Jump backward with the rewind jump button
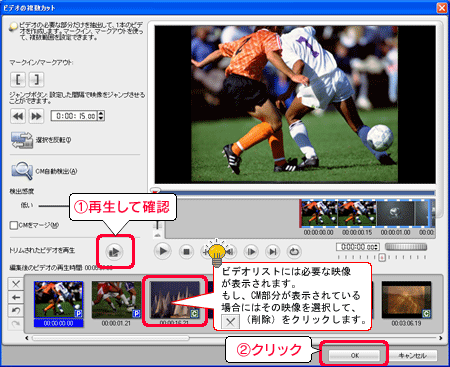The height and width of the screenshot is (367, 450). 18,116
